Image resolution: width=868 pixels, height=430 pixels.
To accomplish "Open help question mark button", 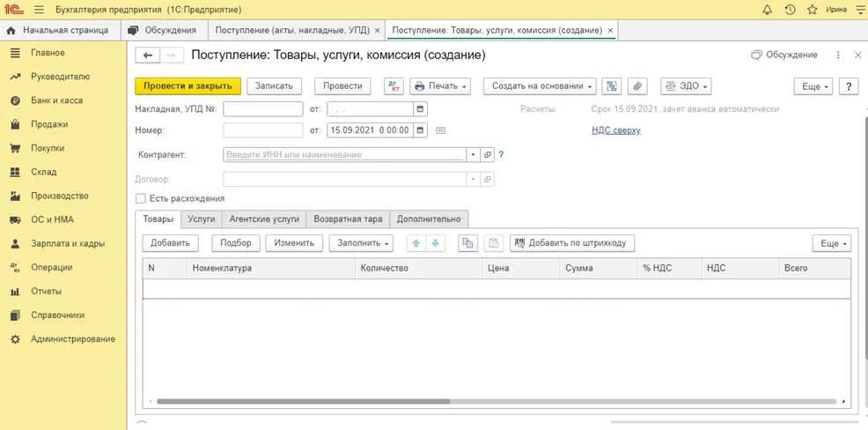I will coord(848,86).
